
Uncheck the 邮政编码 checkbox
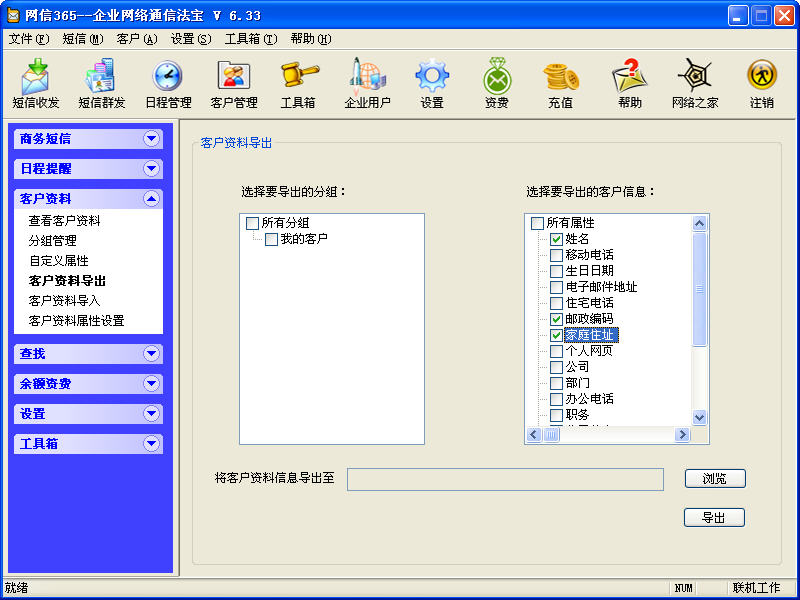tap(556, 319)
